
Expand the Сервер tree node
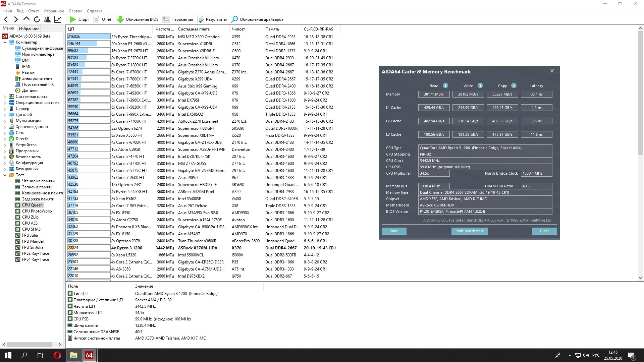[x=5, y=109]
